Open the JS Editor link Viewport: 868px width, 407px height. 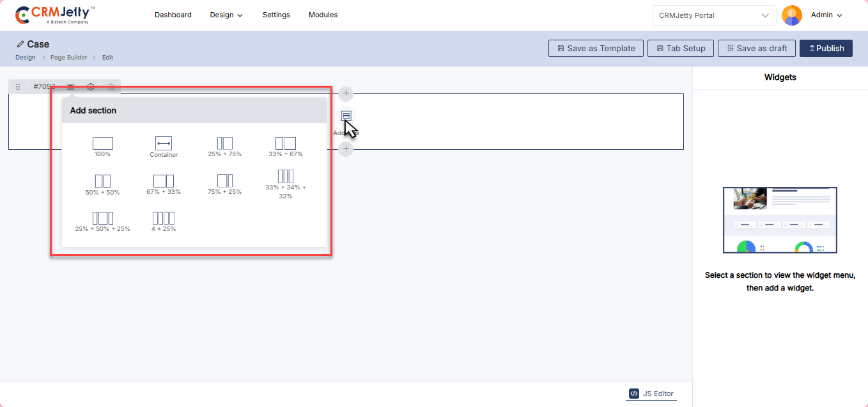click(651, 394)
